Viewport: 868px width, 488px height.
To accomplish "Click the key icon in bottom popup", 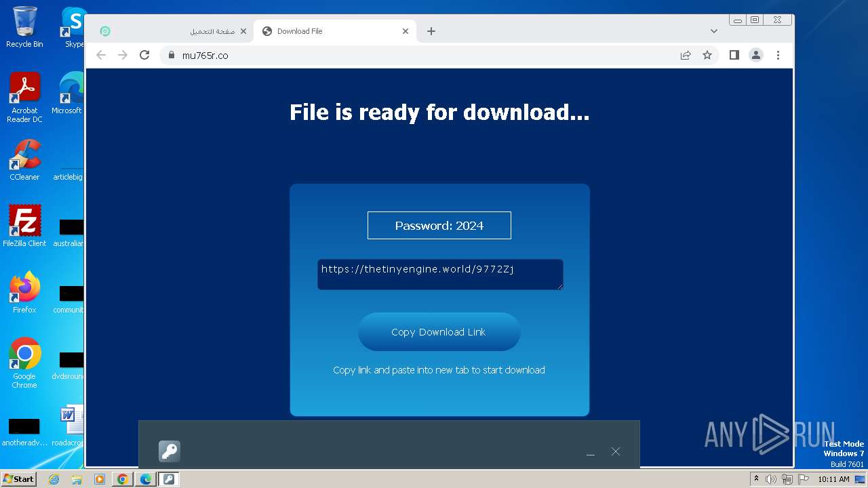I will (170, 451).
